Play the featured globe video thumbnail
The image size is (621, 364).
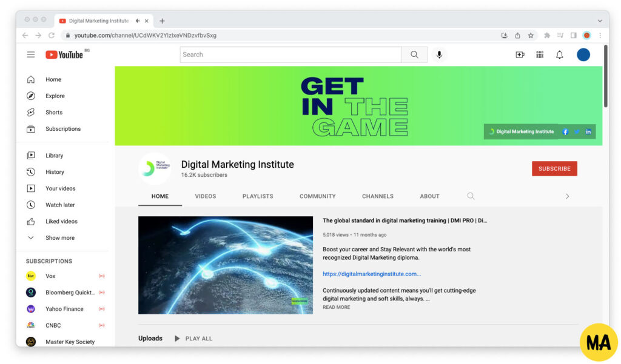click(226, 265)
